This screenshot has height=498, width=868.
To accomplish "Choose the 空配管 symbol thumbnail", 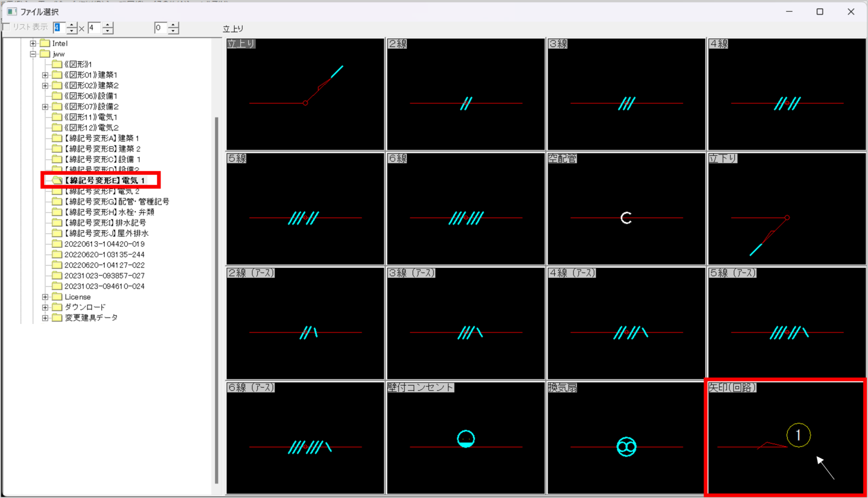I will pyautogui.click(x=626, y=209).
